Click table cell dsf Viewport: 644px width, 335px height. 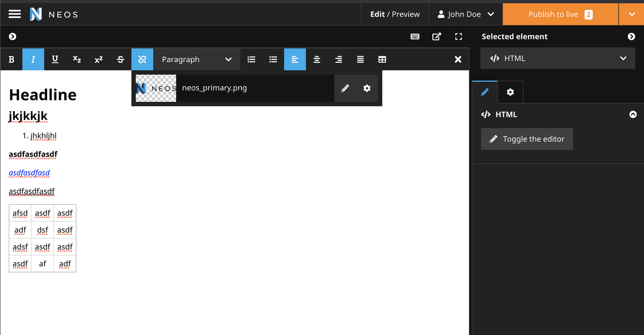tap(43, 230)
